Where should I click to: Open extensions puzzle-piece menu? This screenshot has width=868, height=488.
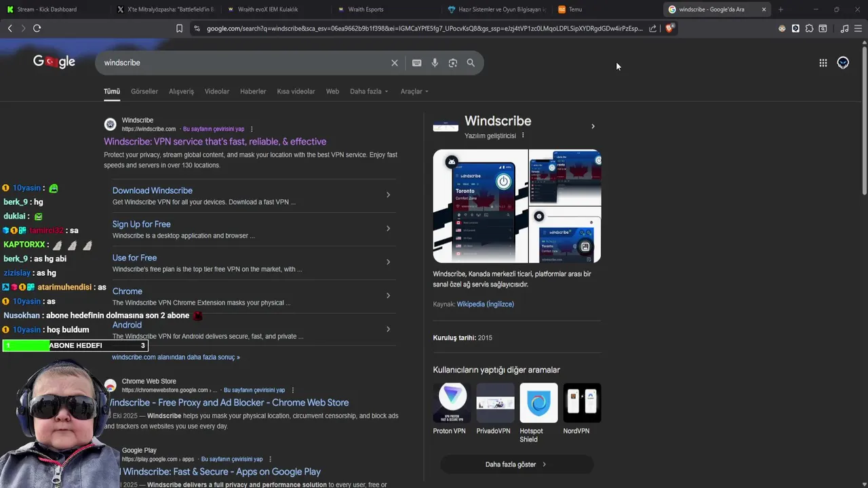[809, 28]
